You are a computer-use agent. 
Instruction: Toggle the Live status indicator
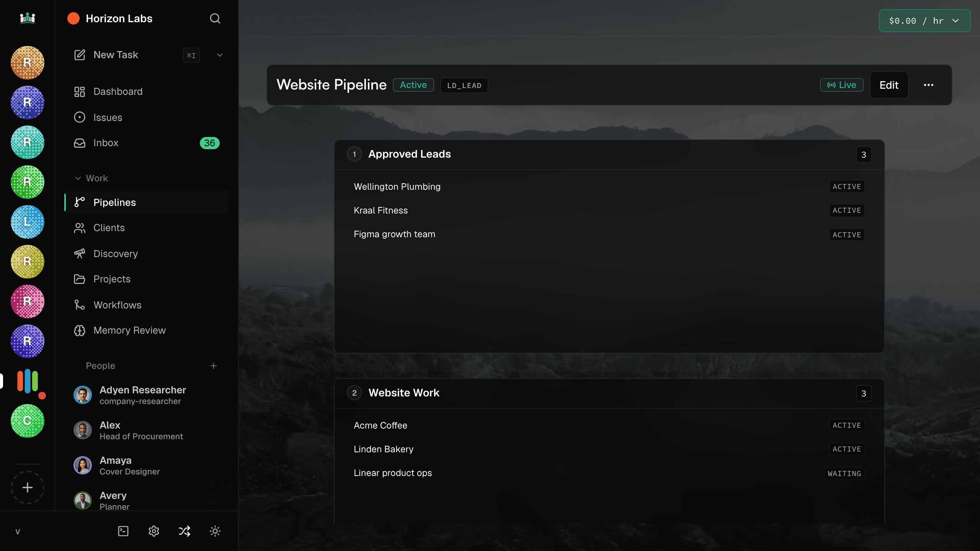coord(841,85)
